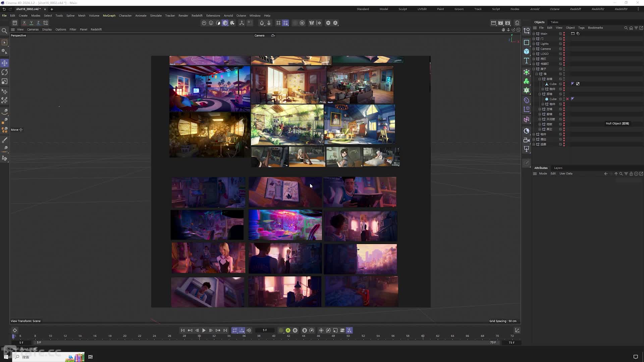Expand the Camera null in Objects tree
Viewport: 644px width, 362px height.
coord(534,49)
